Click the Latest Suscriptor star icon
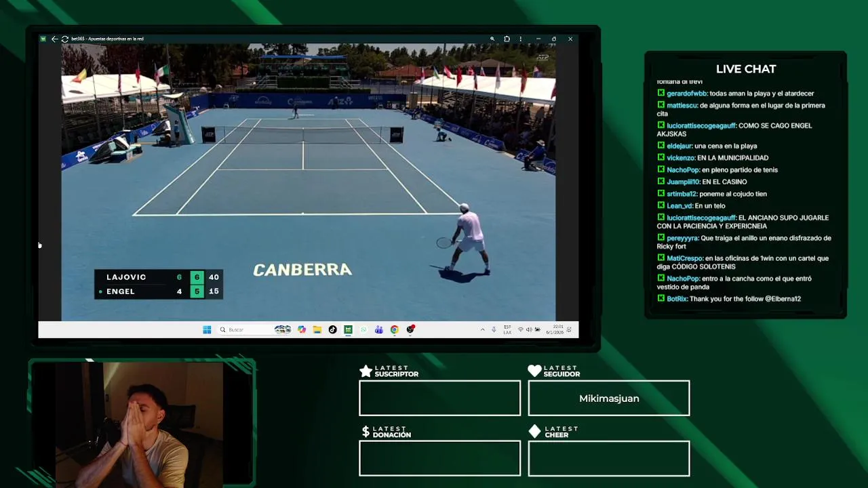The image size is (868, 488). [366, 371]
